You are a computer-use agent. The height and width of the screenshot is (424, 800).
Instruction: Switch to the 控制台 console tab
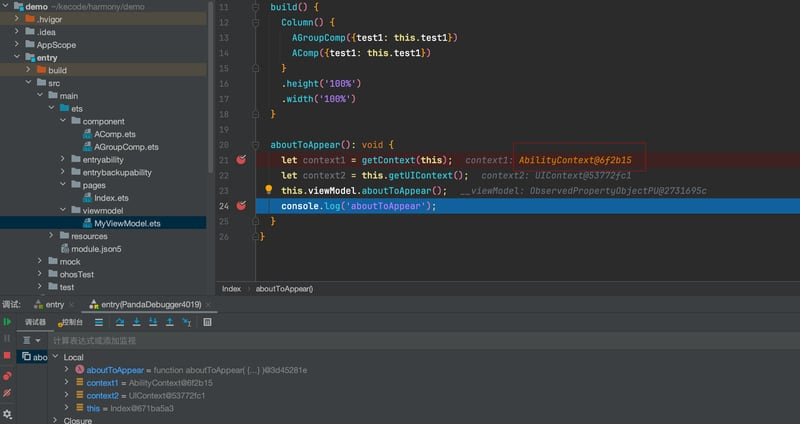point(71,322)
